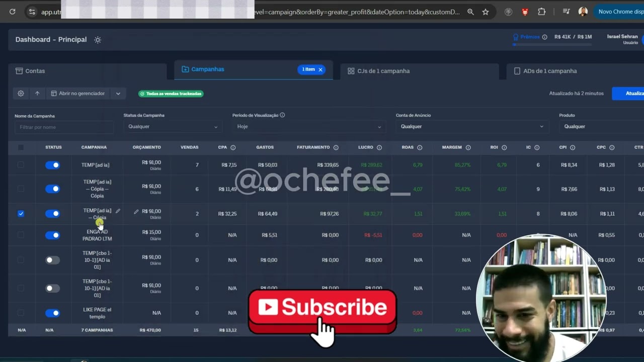Open the Status da Campanha dropdown
This screenshot has height=362, width=644.
173,127
